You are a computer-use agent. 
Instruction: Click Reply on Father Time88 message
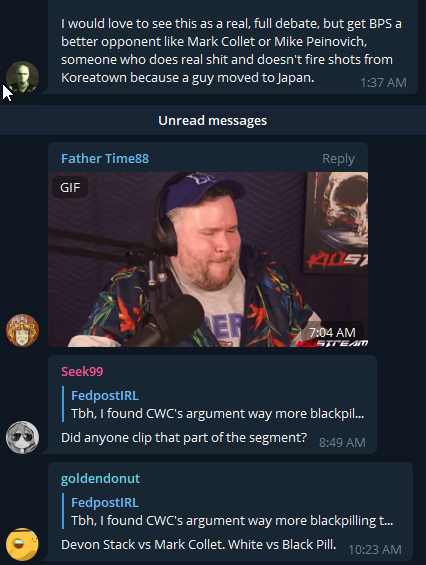click(338, 159)
